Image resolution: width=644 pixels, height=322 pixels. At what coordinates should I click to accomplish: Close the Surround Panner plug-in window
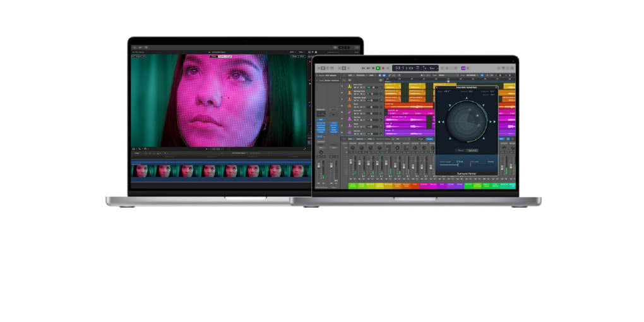click(437, 88)
